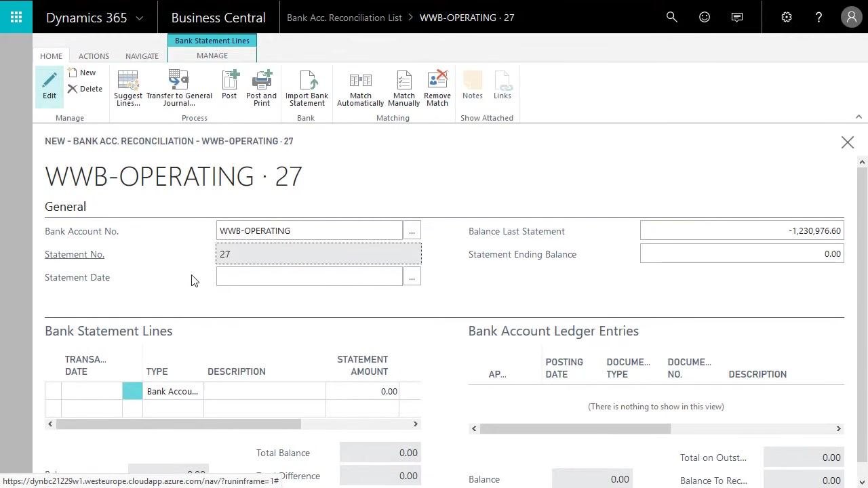Click Balance Last Statement field
868x488 pixels.
click(x=742, y=231)
